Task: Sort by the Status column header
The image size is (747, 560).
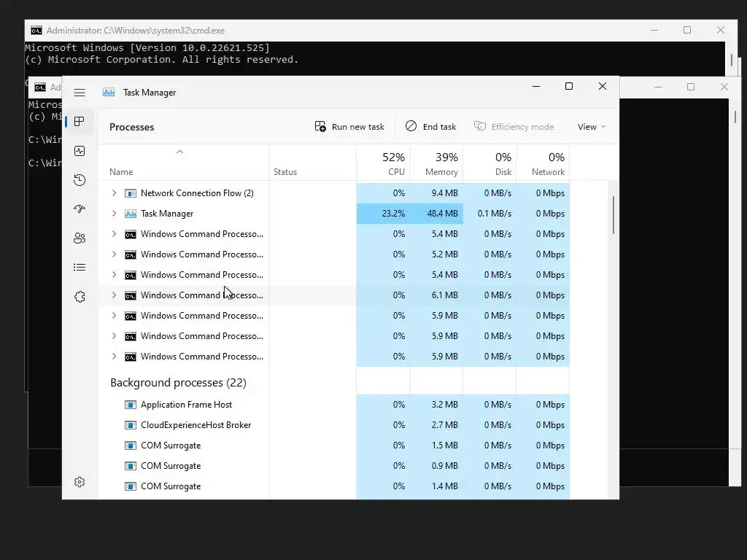Action: coord(312,163)
